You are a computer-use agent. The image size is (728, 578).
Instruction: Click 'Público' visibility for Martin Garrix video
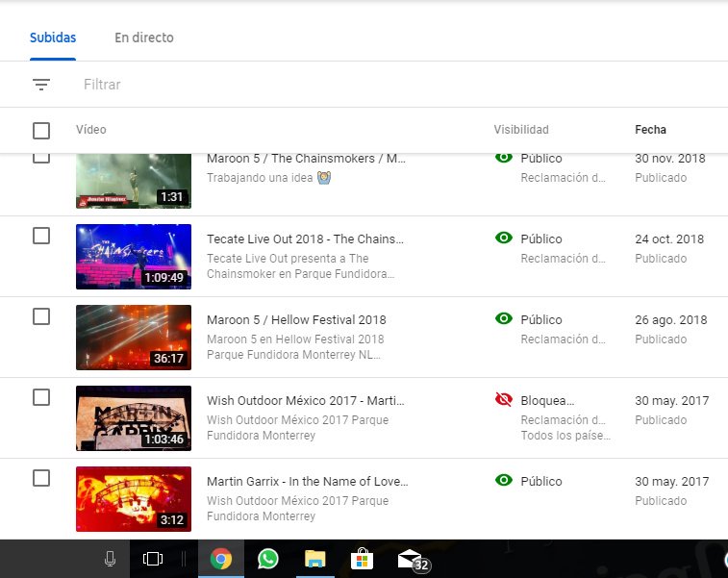[x=541, y=482]
